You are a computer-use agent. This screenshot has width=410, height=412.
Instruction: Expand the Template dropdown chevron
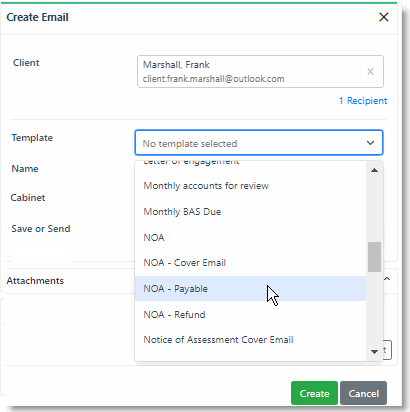pos(370,143)
